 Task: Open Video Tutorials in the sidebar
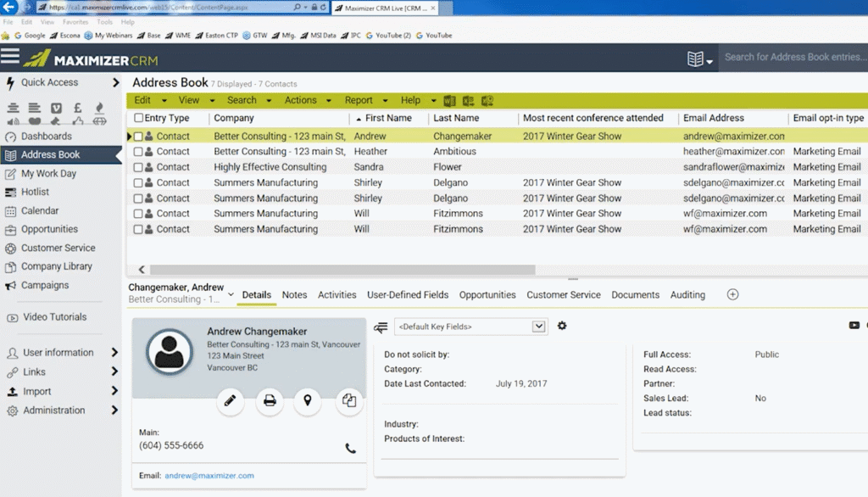55,317
